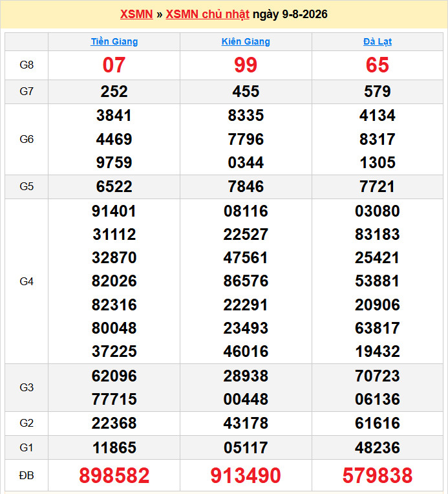The height and width of the screenshot is (494, 448).
Task: Select the G4 row label
Action: click(x=27, y=281)
